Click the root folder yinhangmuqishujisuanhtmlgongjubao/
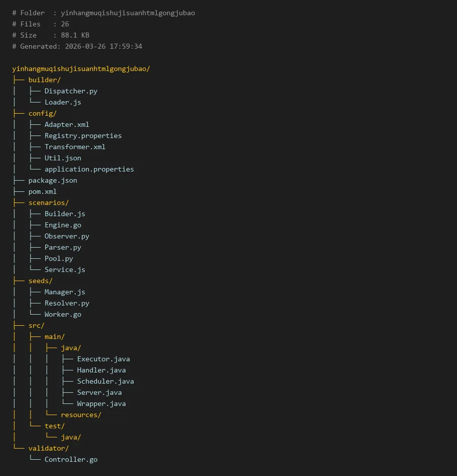Viewport: 457px width, 476px height. tap(81, 69)
